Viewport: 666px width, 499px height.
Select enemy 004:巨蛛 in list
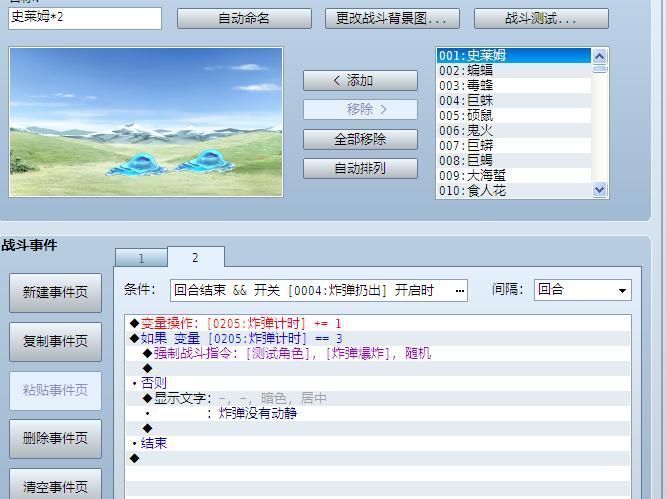(x=514, y=101)
